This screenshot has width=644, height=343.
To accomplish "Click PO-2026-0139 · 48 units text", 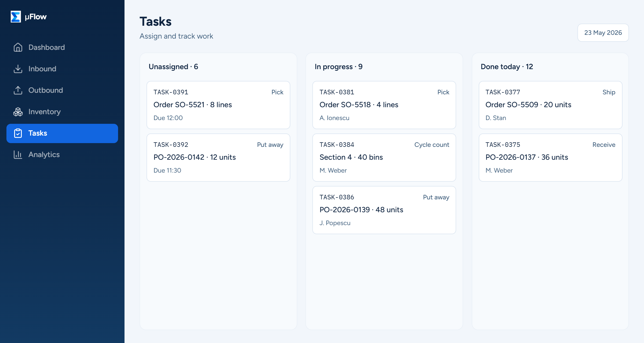I will pyautogui.click(x=361, y=210).
